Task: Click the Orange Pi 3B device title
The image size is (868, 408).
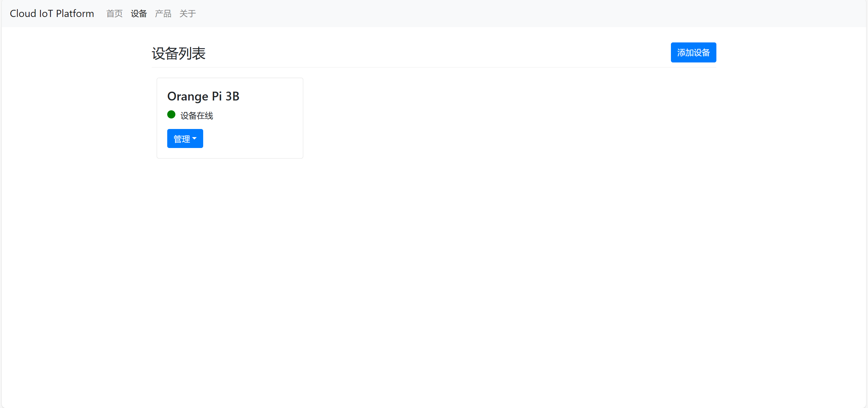Action: tap(203, 96)
